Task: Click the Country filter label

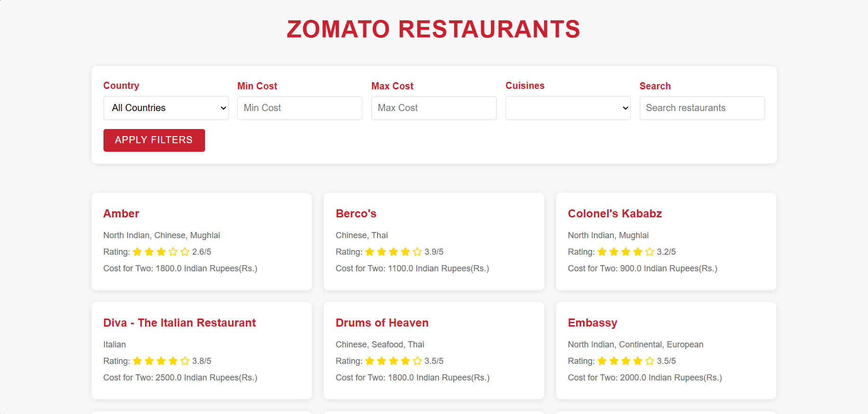Action: point(121,86)
